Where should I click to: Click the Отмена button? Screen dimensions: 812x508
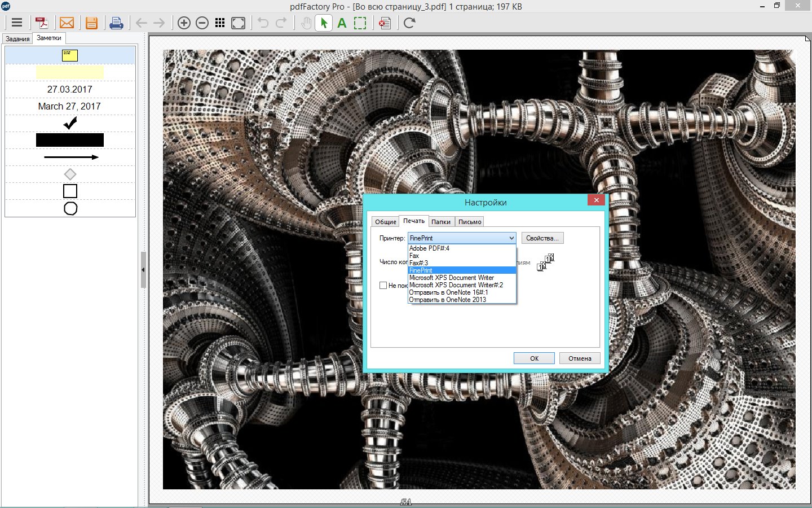(580, 358)
